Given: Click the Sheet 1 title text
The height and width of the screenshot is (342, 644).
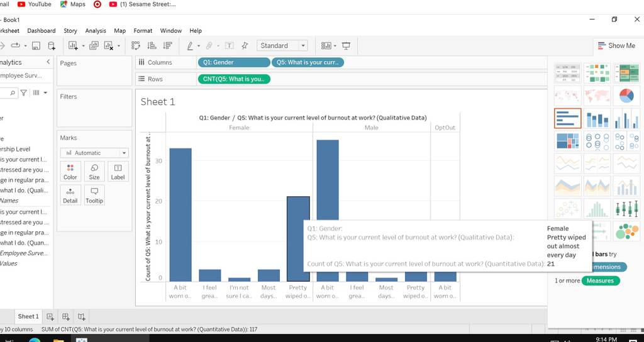Looking at the screenshot, I should [158, 102].
